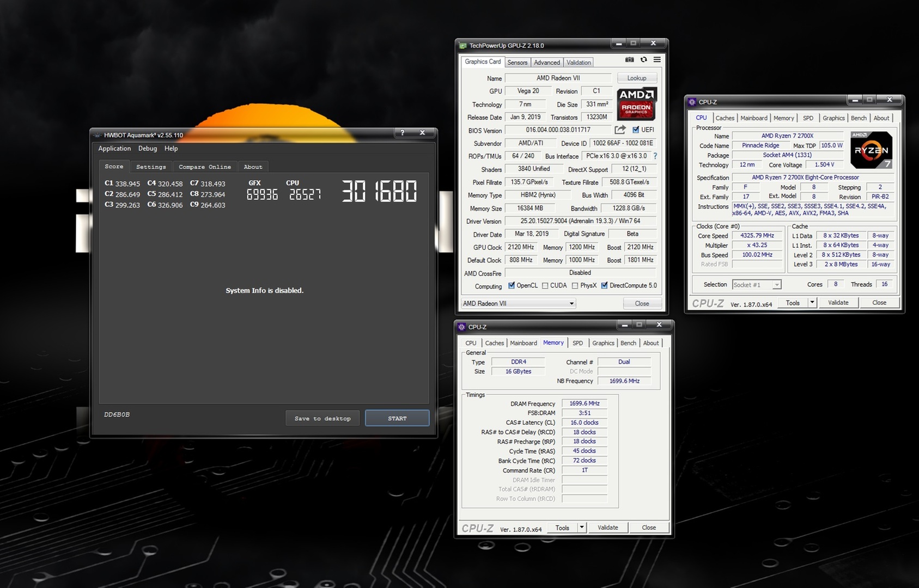Open the GPU-Z hamburger menu icon
Image resolution: width=919 pixels, height=588 pixels.
click(x=657, y=60)
